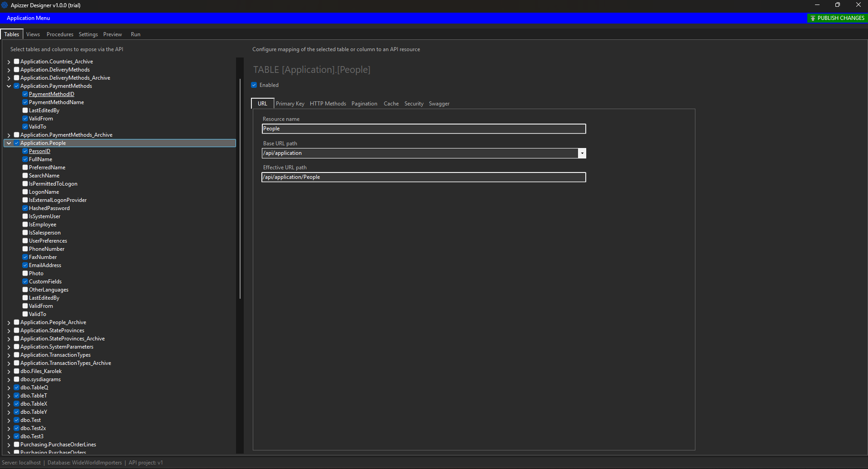Open the Preview tab
868x469 pixels.
click(112, 34)
